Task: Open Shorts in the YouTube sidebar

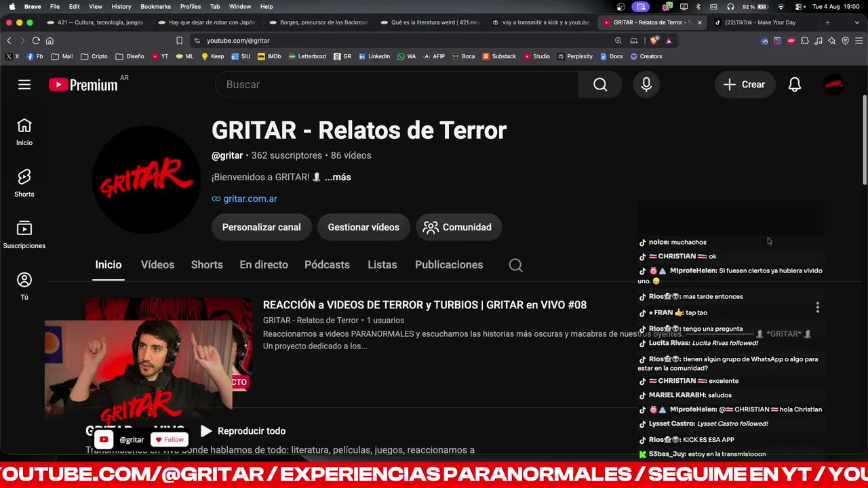Action: coord(24,184)
